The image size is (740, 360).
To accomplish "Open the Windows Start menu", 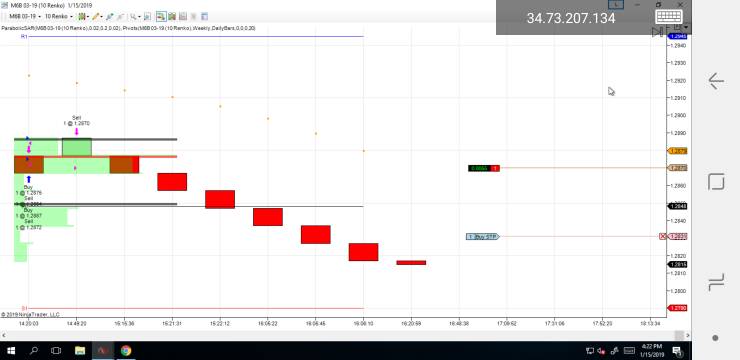I will tap(11, 351).
